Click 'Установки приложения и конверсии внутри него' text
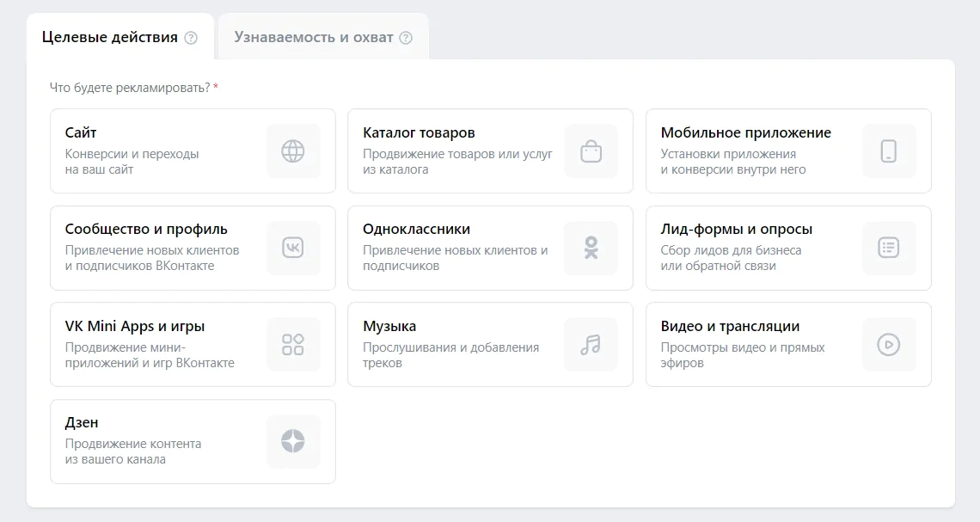Image resolution: width=980 pixels, height=522 pixels. (x=733, y=162)
